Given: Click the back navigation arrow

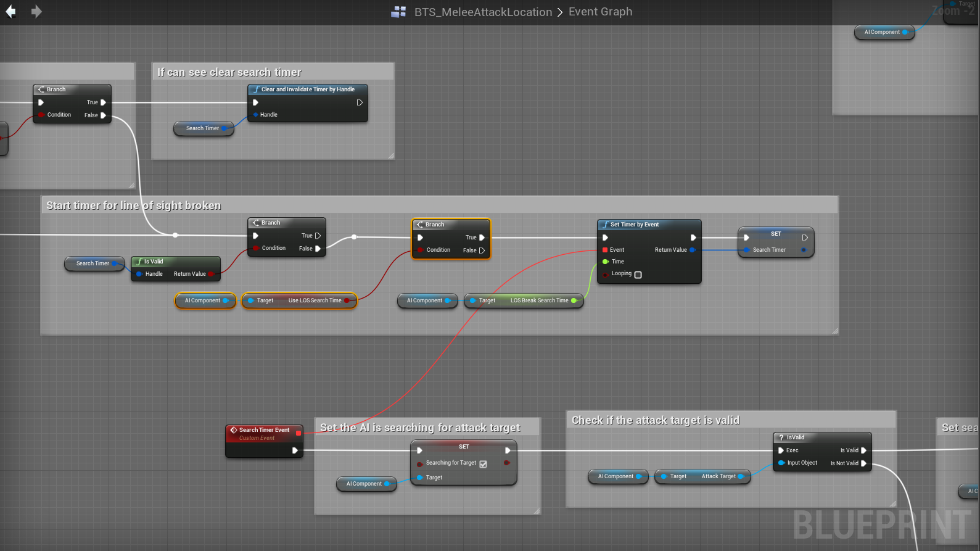Looking at the screenshot, I should 10,12.
